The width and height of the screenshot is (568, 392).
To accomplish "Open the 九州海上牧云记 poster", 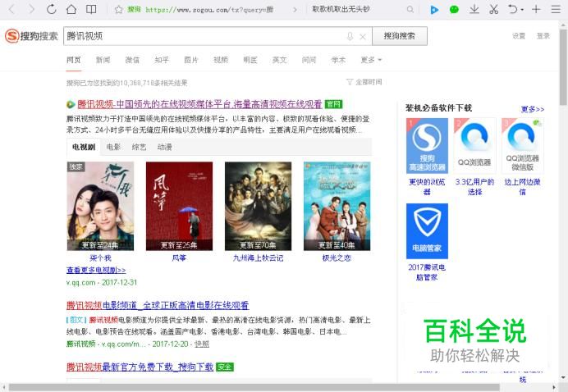I will tap(258, 206).
